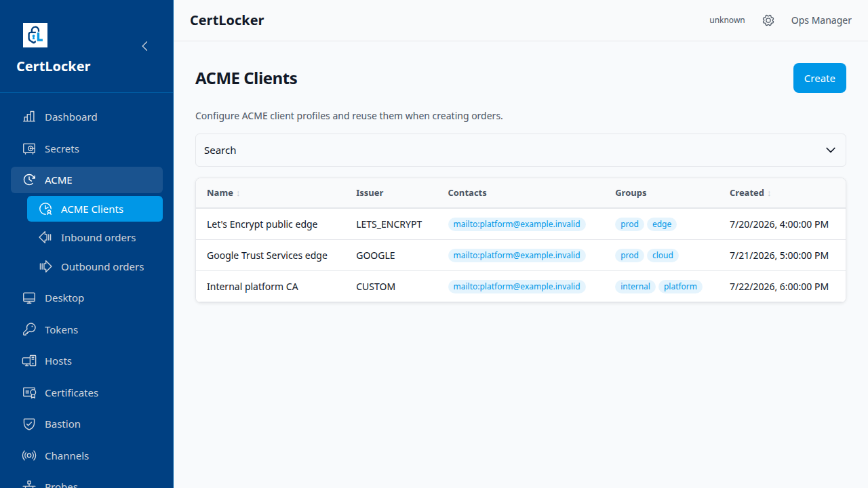Click the unknown status text in header
868x488 pixels.
727,20
